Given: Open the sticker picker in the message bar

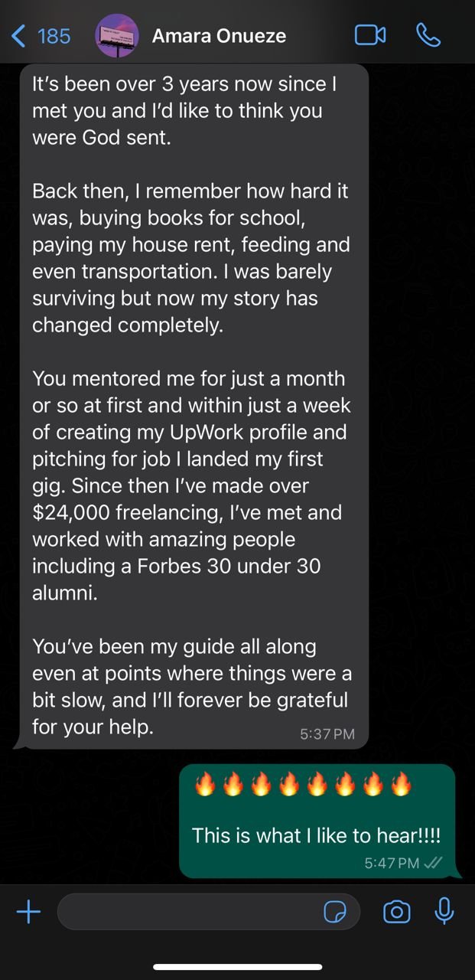Looking at the screenshot, I should [336, 912].
